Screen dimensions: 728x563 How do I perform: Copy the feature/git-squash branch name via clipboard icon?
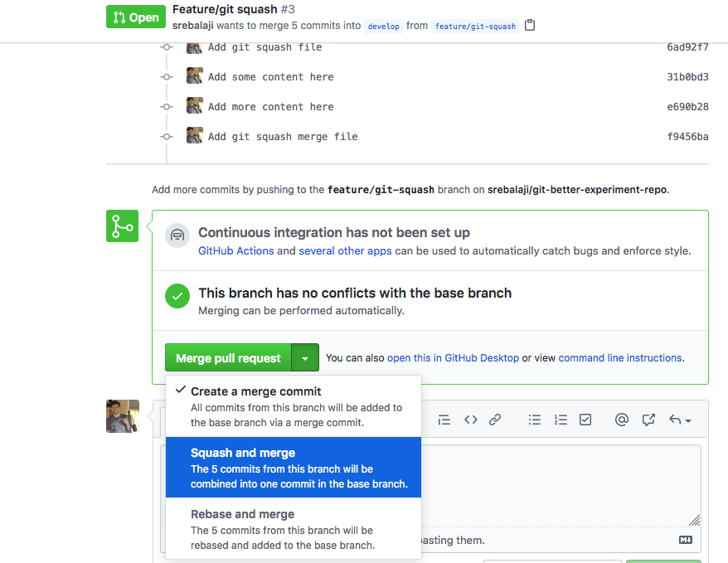coord(528,26)
